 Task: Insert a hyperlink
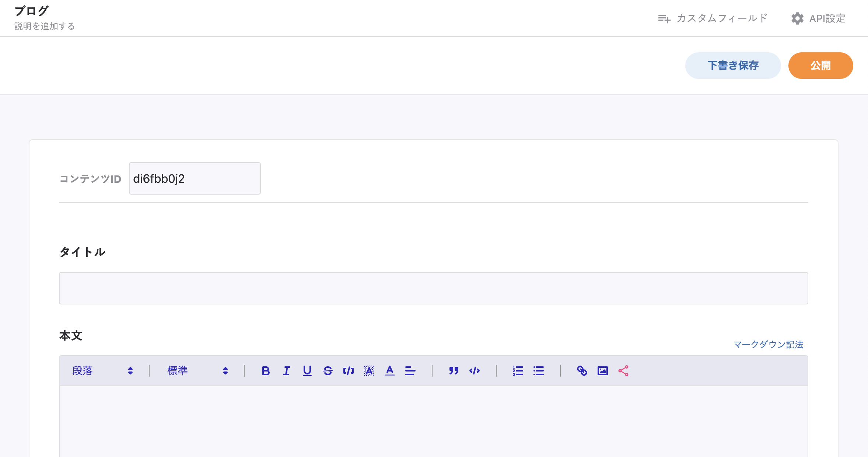click(x=582, y=371)
